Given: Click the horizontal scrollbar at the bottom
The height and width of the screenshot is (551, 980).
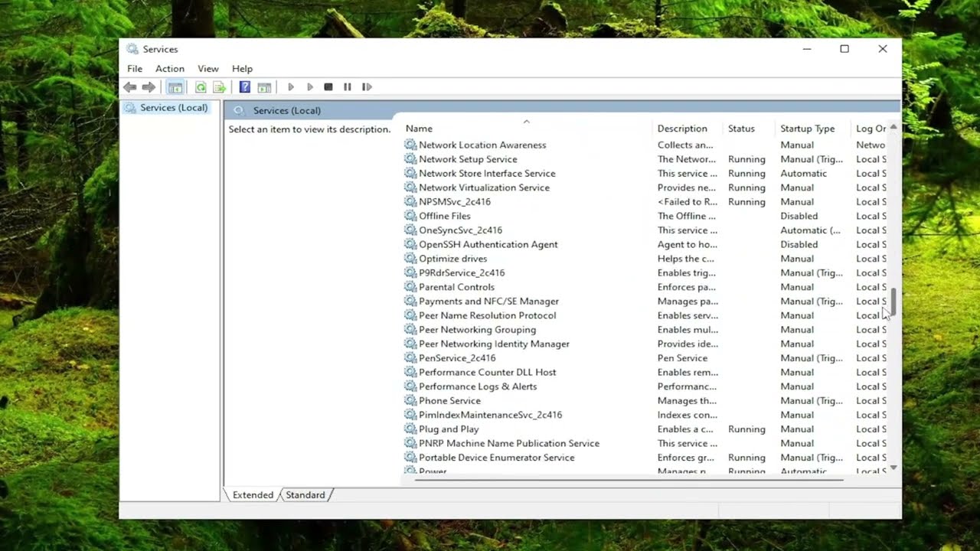Looking at the screenshot, I should [629, 480].
